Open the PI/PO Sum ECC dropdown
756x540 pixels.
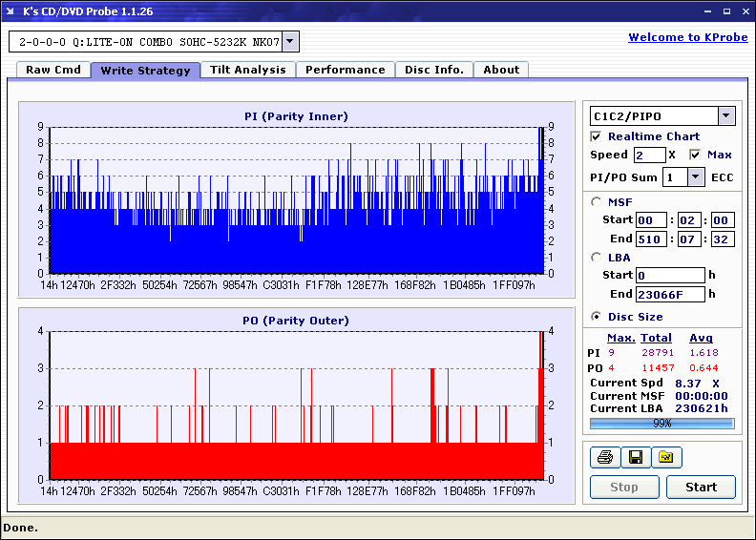(x=695, y=177)
